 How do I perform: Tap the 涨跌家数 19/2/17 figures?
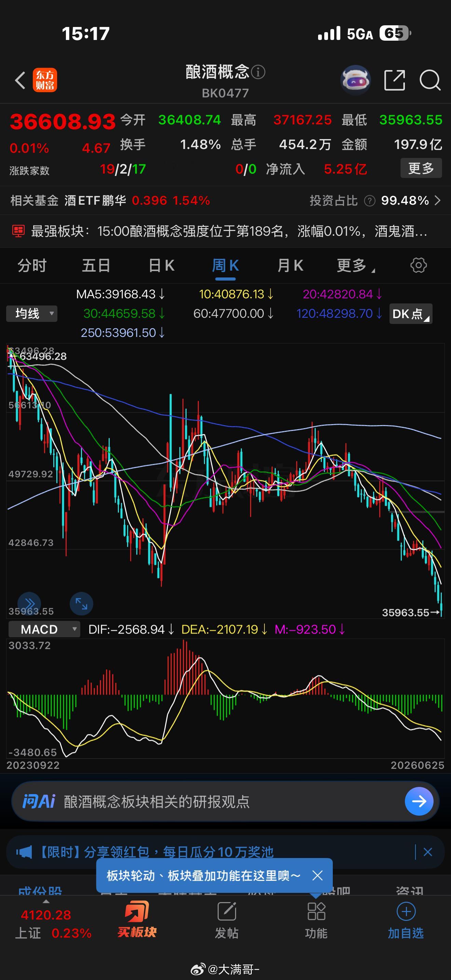(123, 169)
